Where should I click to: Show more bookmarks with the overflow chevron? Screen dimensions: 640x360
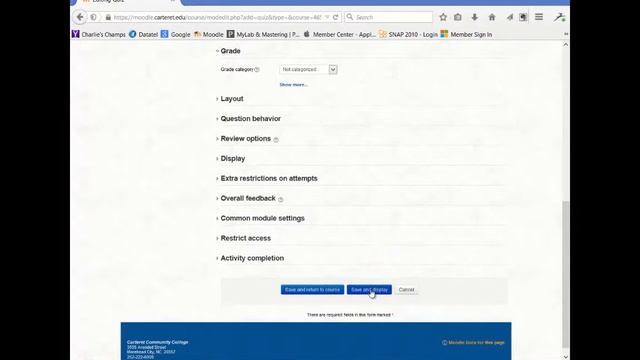point(566,34)
